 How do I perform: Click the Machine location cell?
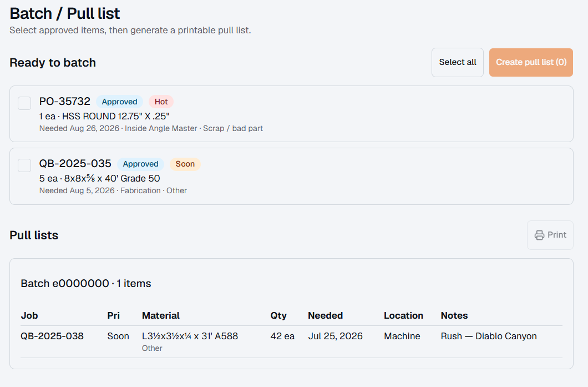402,336
